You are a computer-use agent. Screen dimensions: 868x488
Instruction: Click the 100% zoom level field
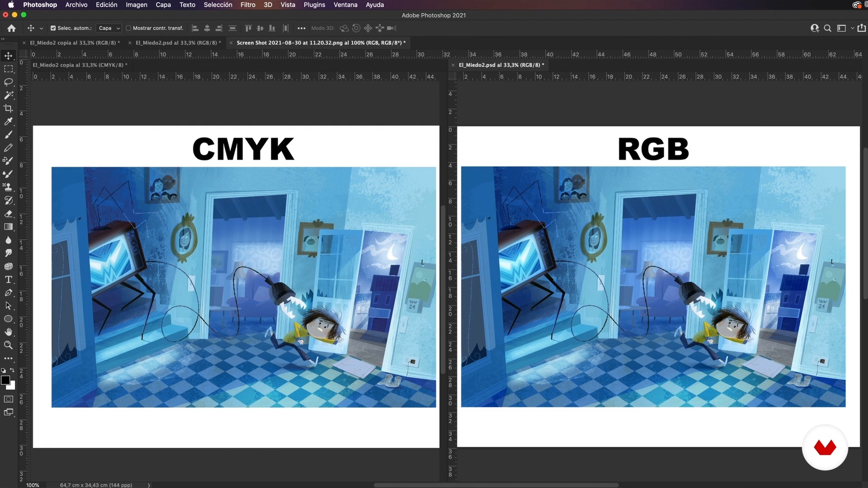33,485
